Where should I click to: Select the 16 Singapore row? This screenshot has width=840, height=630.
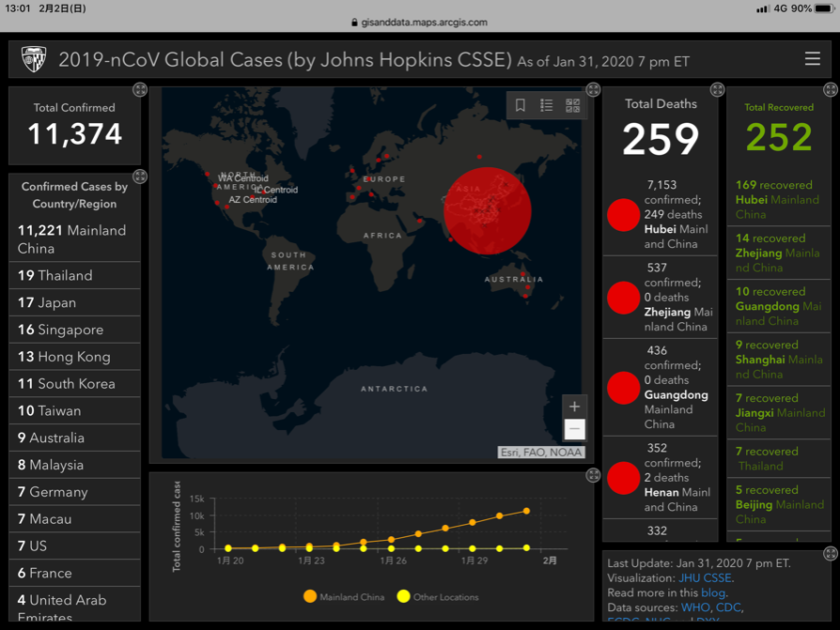(x=74, y=330)
